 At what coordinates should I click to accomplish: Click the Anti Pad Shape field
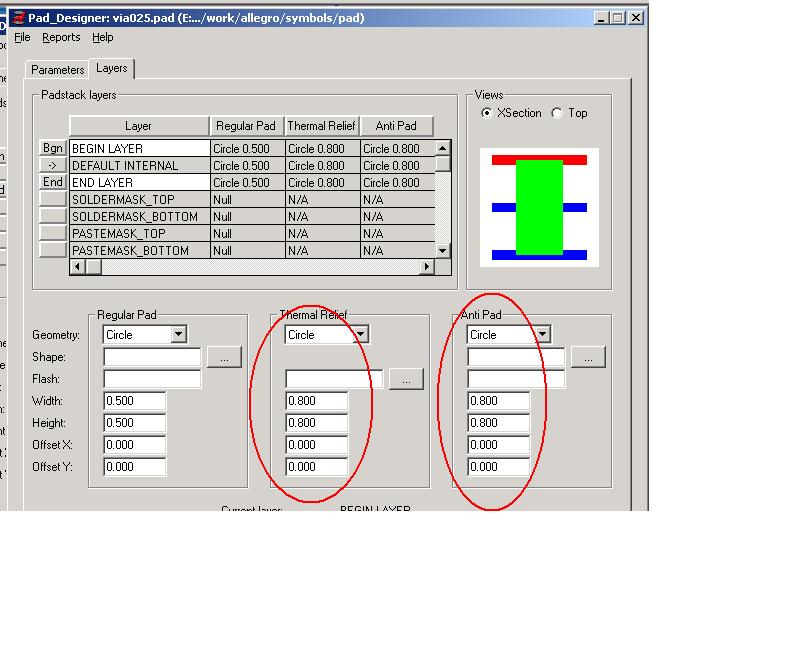516,357
